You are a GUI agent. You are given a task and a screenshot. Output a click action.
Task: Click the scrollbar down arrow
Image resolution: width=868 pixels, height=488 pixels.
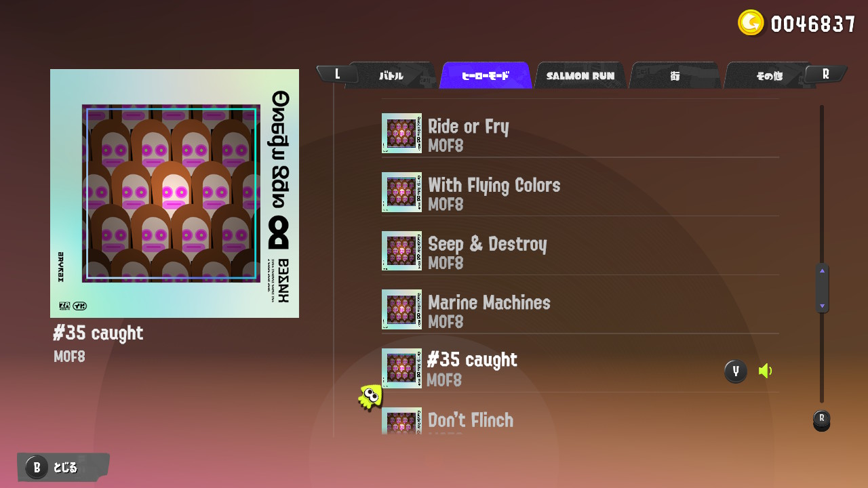point(822,306)
